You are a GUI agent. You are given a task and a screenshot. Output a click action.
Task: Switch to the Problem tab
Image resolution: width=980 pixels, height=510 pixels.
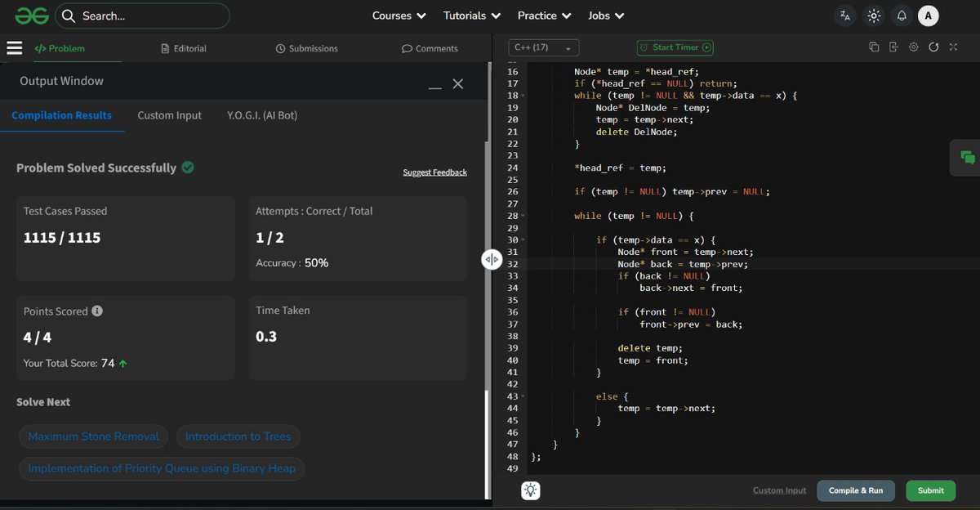point(60,48)
